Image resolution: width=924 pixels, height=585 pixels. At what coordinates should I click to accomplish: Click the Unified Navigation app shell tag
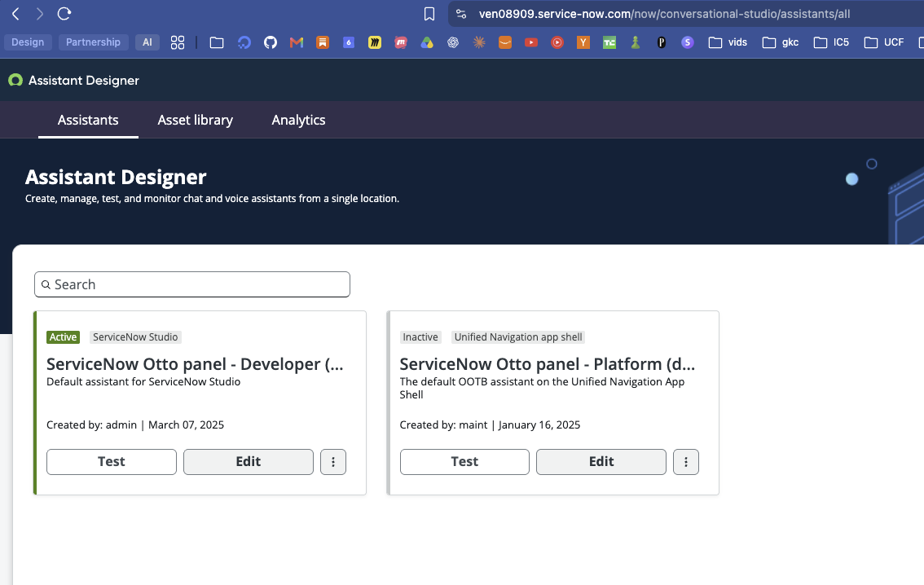(x=518, y=337)
